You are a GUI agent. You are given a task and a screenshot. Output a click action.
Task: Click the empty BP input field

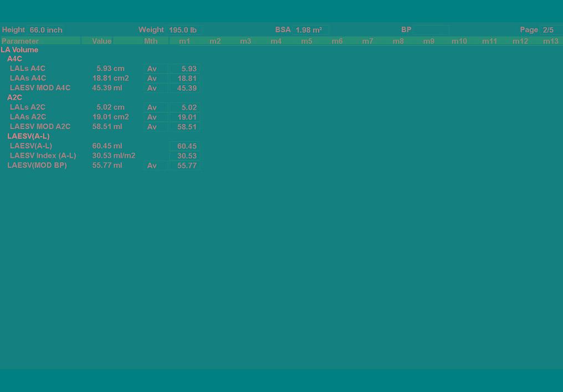click(431, 30)
